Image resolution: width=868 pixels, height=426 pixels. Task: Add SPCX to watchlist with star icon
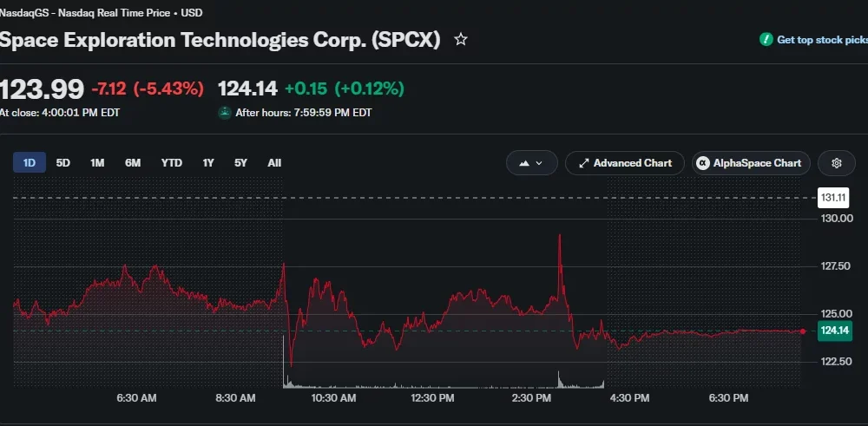coord(461,39)
